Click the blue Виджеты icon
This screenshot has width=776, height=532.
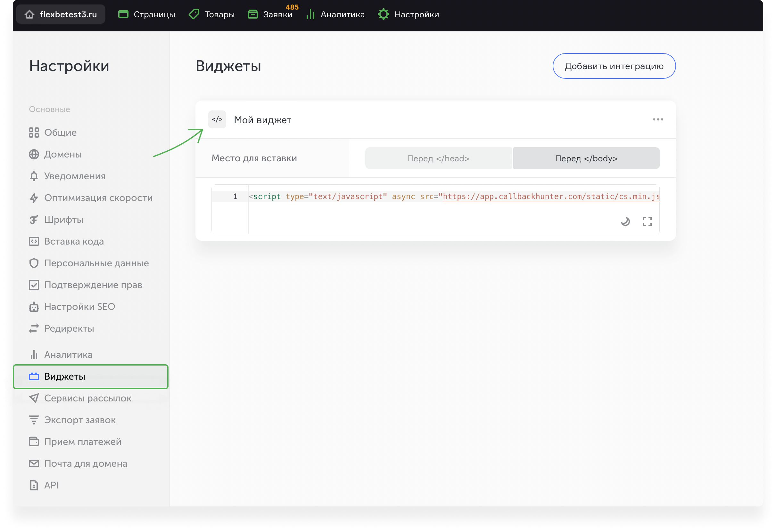click(34, 376)
